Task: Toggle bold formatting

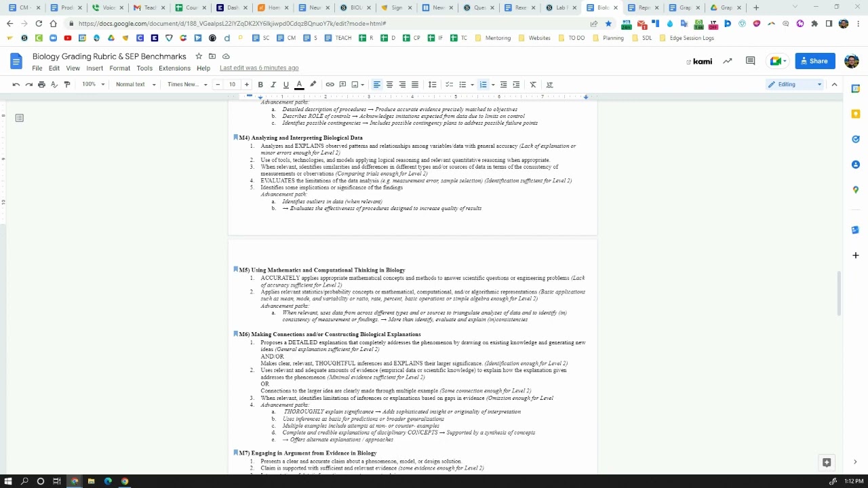Action: point(260,85)
